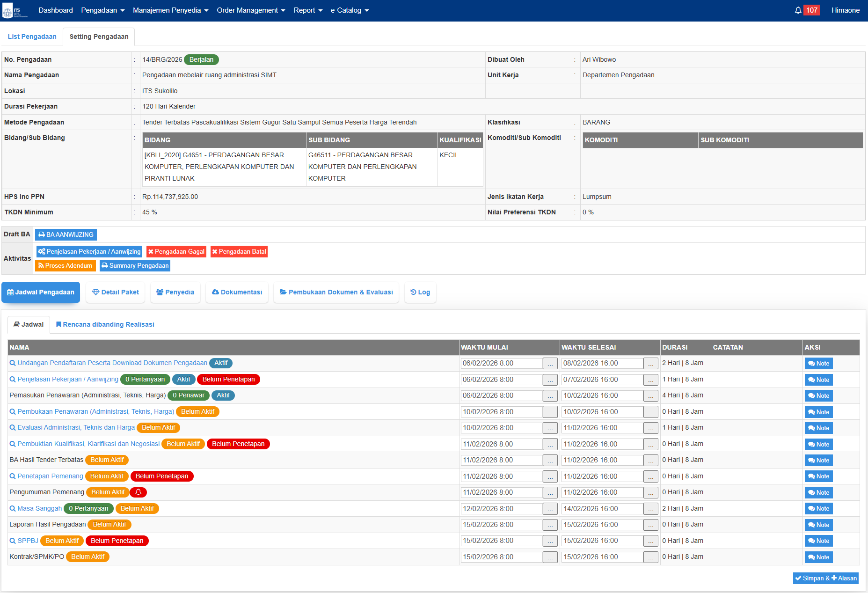This screenshot has height=593, width=868.
Task: Expand the Pengadaan navbar dropdown
Action: click(102, 10)
